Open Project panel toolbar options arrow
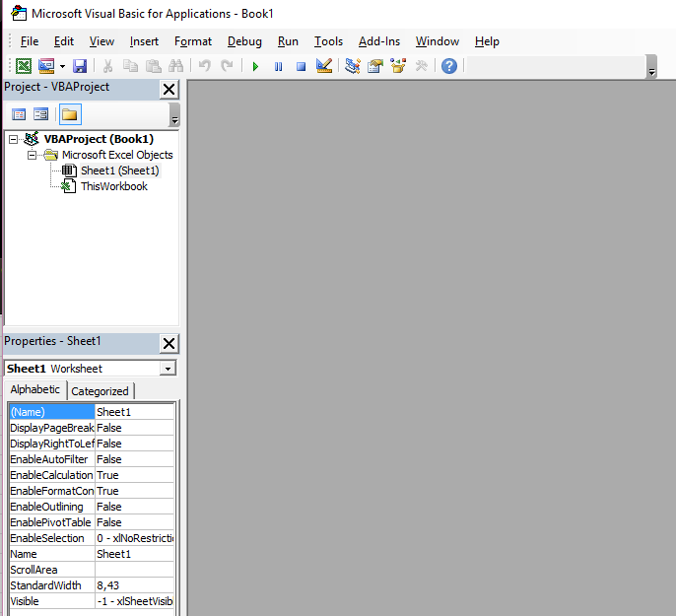 174,115
